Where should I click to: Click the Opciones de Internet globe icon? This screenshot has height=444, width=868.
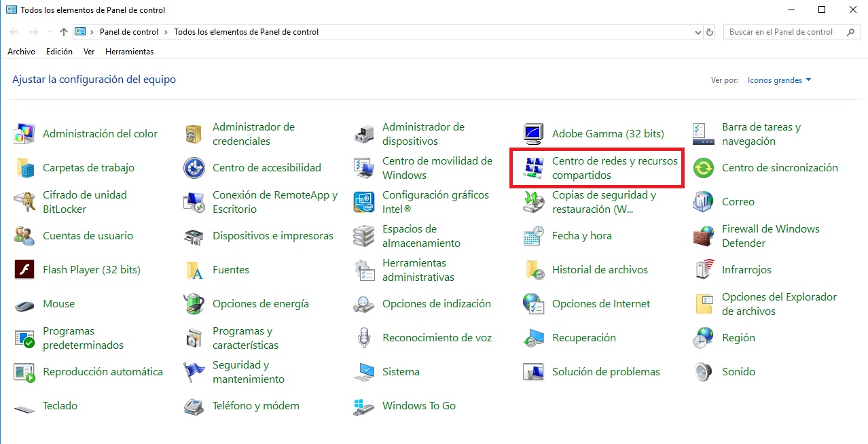534,304
